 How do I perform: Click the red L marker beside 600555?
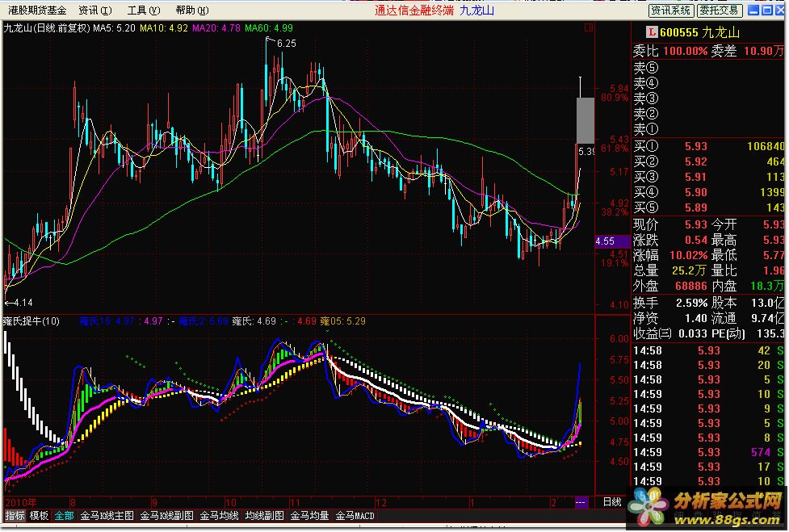[652, 32]
